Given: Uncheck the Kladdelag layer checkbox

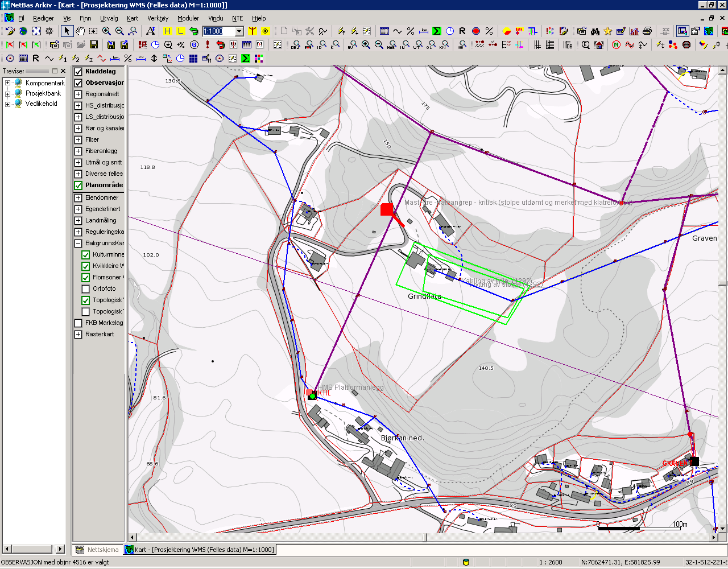Looking at the screenshot, I should pyautogui.click(x=78, y=72).
